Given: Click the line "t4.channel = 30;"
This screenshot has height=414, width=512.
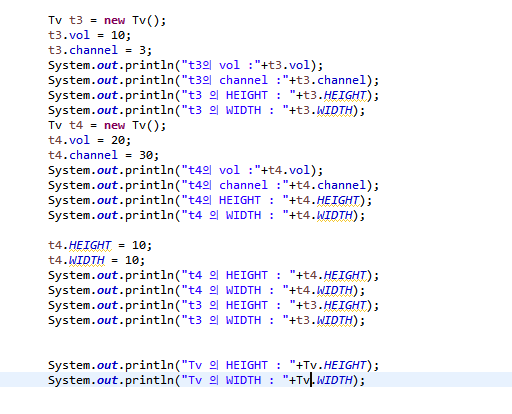Looking at the screenshot, I should click(x=104, y=155).
